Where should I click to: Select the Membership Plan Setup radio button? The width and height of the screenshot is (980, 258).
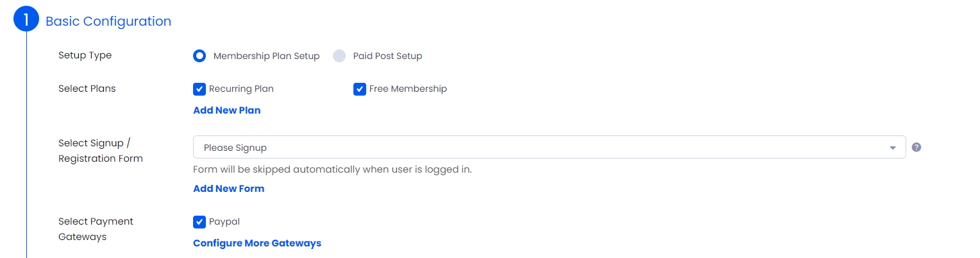199,56
